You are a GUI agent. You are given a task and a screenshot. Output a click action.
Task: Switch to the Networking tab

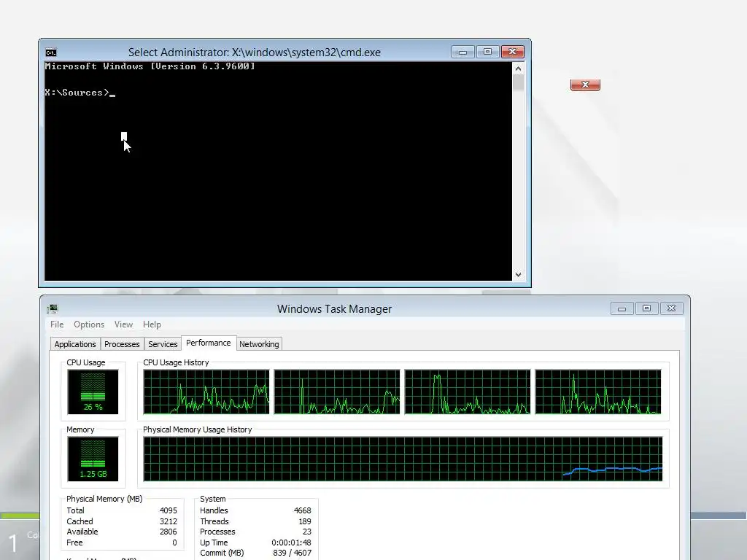(x=259, y=344)
